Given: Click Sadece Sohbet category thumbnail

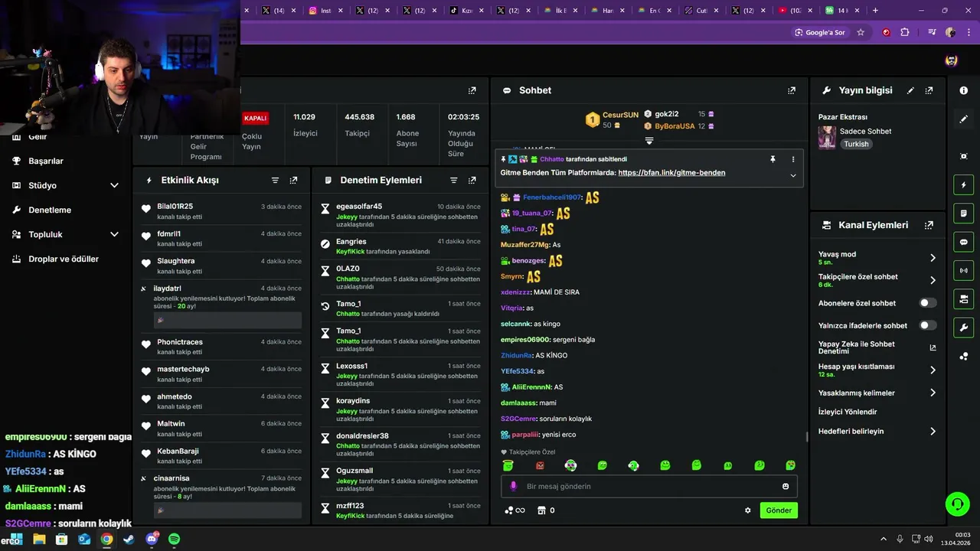Looking at the screenshot, I should point(827,137).
